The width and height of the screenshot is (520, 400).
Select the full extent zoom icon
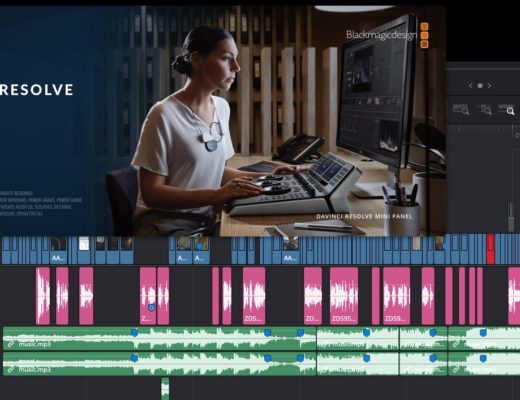click(461, 109)
